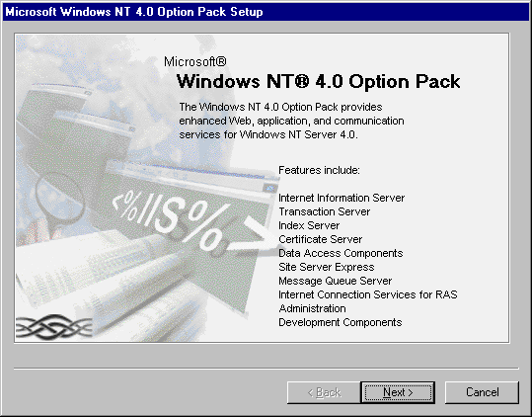Click Certificate Server in the features list
Image resolution: width=532 pixels, height=417 pixels.
coord(320,239)
